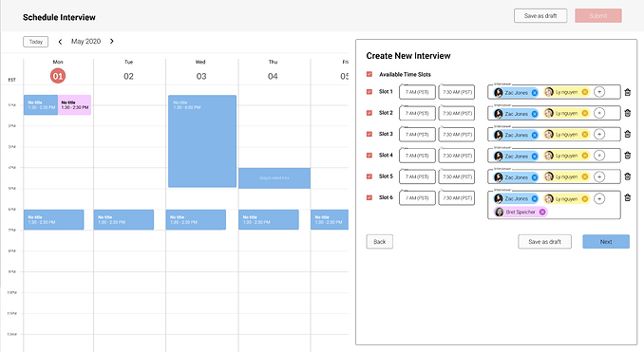Click Save as draft beside Next button
This screenshot has width=644, height=352.
point(544,242)
